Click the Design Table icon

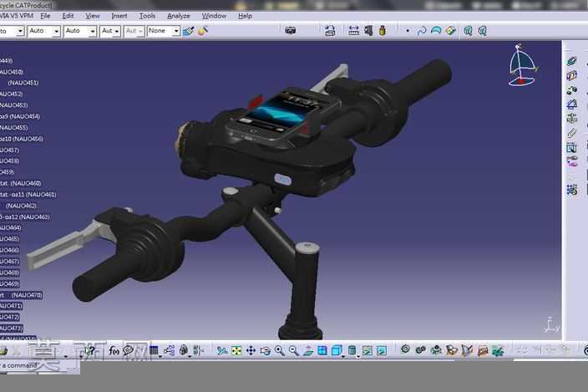(154, 351)
